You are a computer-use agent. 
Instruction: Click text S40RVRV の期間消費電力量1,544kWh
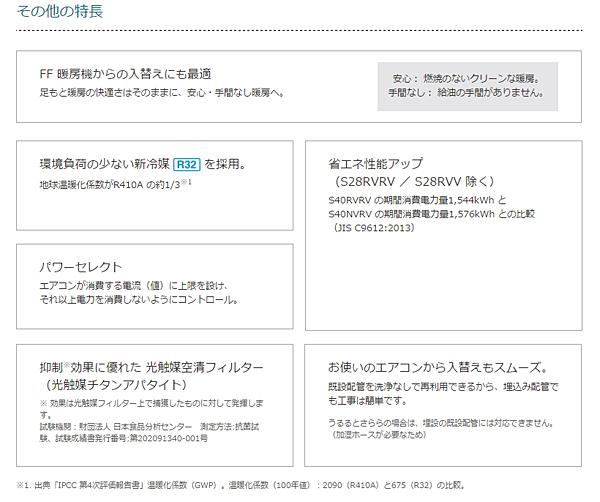(411, 200)
